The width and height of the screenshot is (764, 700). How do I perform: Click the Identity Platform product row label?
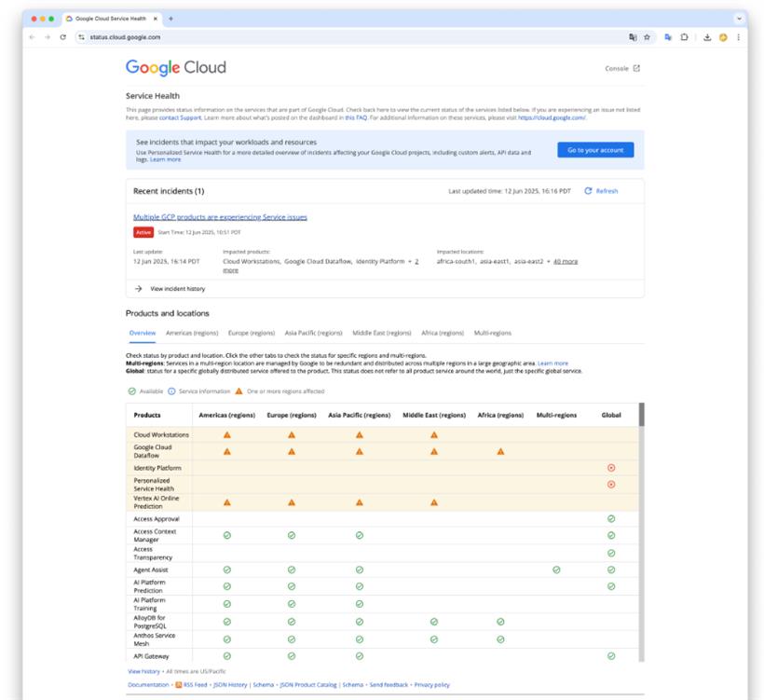pos(157,468)
